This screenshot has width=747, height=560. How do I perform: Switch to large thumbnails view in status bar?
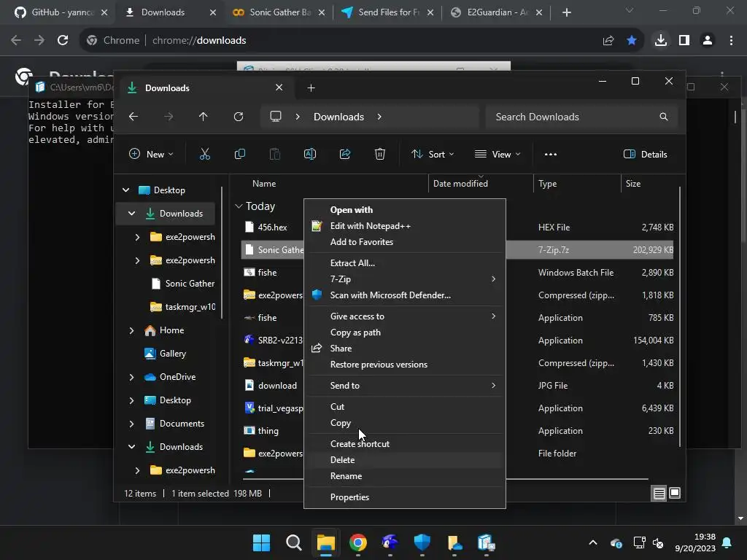(x=675, y=494)
